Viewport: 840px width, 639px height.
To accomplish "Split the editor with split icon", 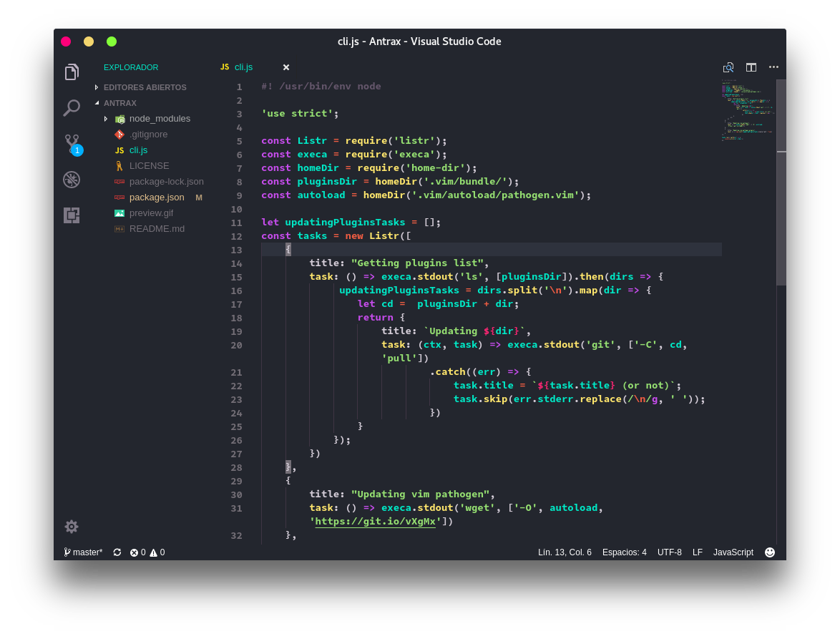I will click(x=751, y=67).
